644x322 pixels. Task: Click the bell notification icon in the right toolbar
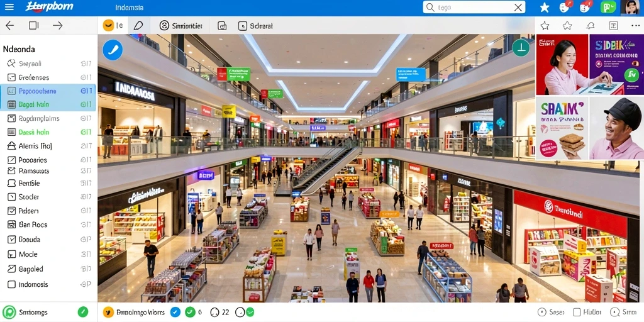tap(590, 26)
